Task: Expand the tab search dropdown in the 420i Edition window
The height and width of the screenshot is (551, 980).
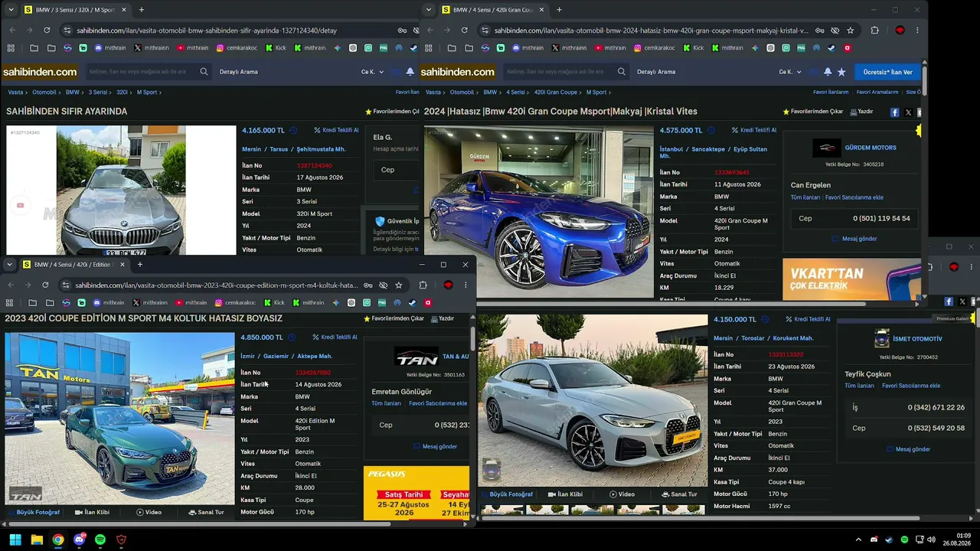Action: click(x=10, y=265)
